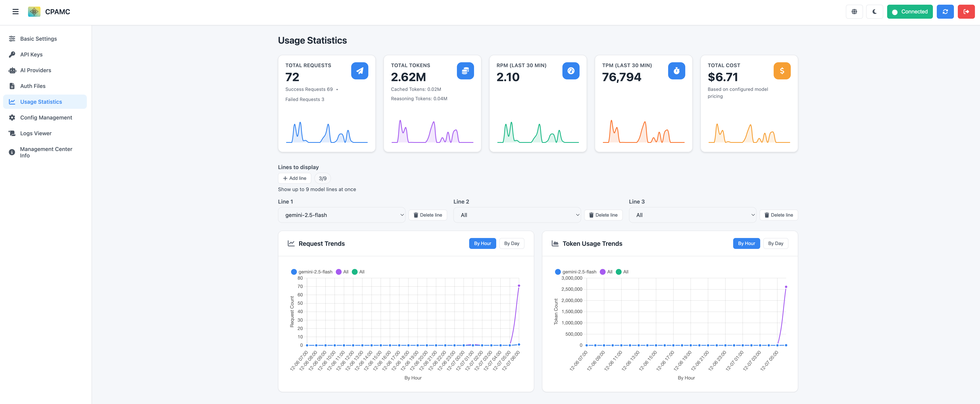Viewport: 980px width, 404px height.
Task: Click the TPM stopwatch icon
Action: (x=676, y=71)
